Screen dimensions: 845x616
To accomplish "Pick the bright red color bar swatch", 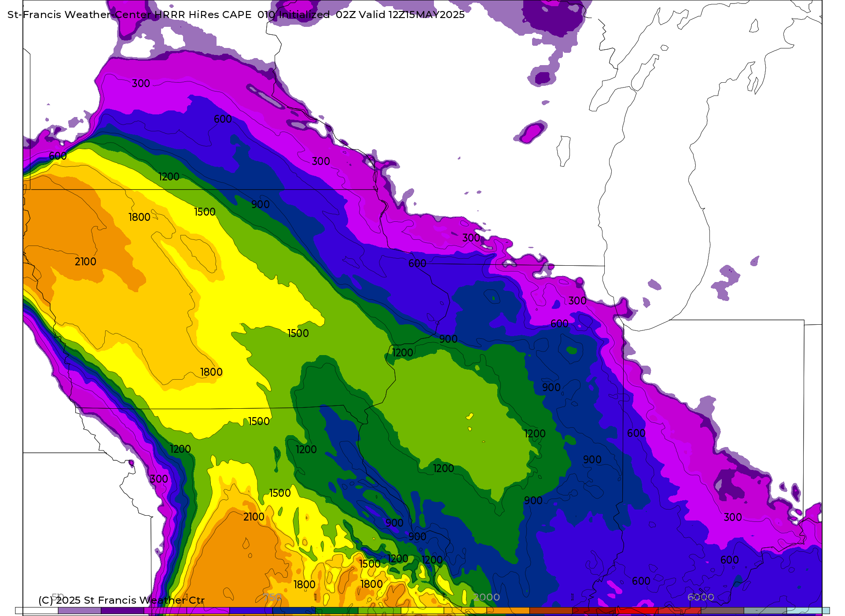I will click(636, 611).
